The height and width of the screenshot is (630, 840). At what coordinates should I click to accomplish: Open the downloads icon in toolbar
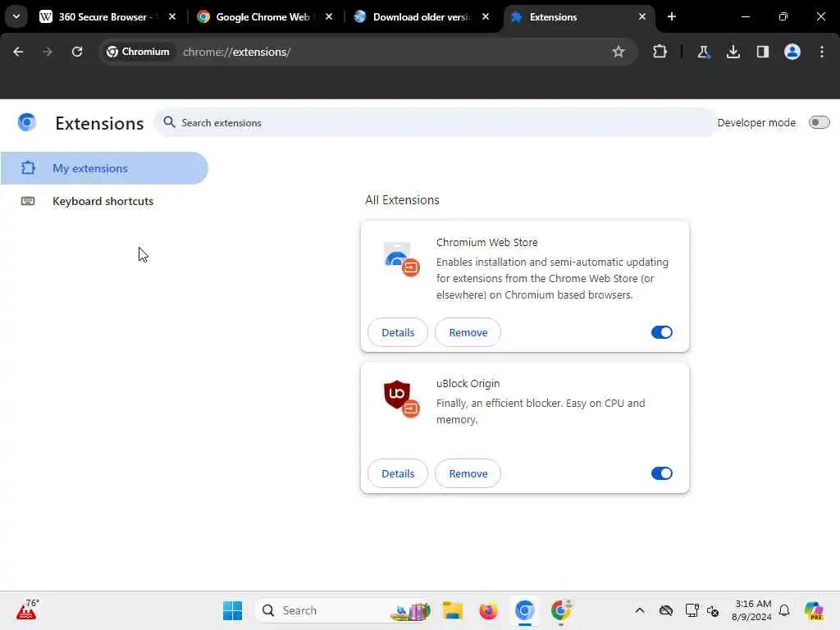click(x=733, y=52)
